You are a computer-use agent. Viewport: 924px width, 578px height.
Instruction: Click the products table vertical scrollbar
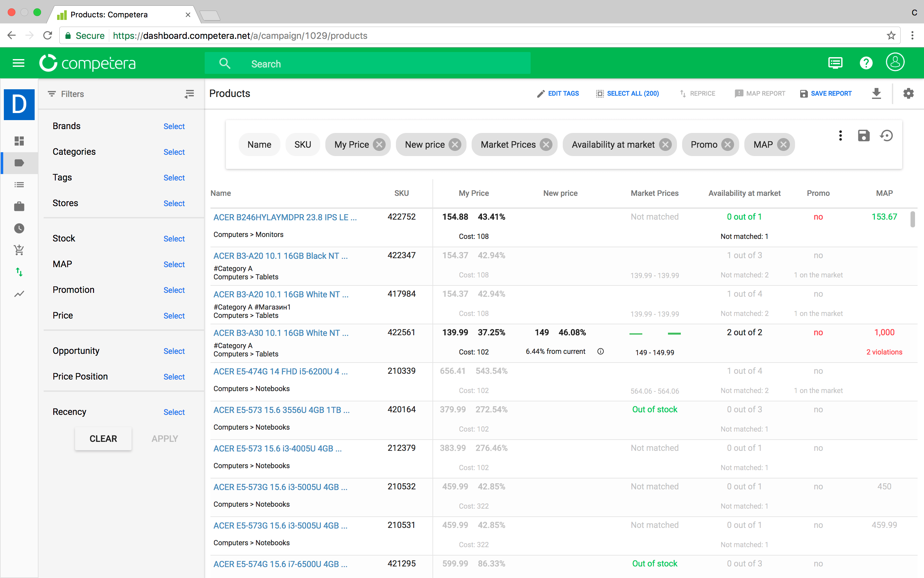912,219
